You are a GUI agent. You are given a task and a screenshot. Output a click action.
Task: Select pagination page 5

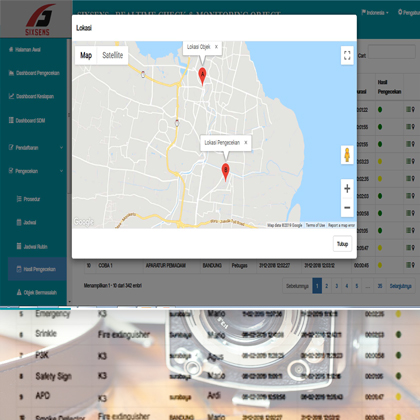[x=357, y=286]
